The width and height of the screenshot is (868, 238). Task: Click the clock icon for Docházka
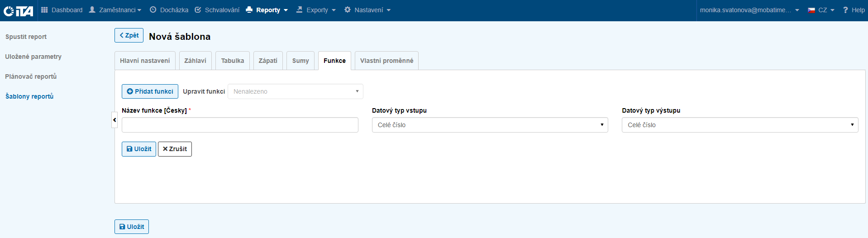click(x=153, y=10)
